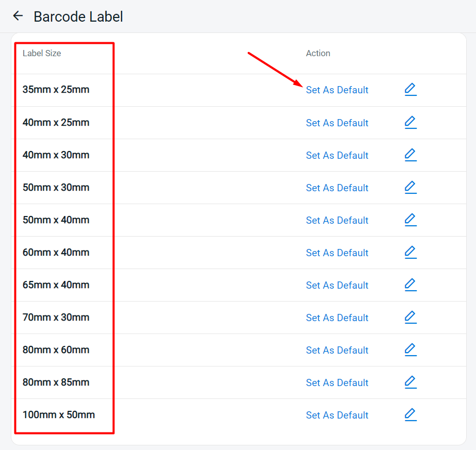Set 60mm x 40mm as default
Viewport: 476px width, 450px height.
[337, 253]
